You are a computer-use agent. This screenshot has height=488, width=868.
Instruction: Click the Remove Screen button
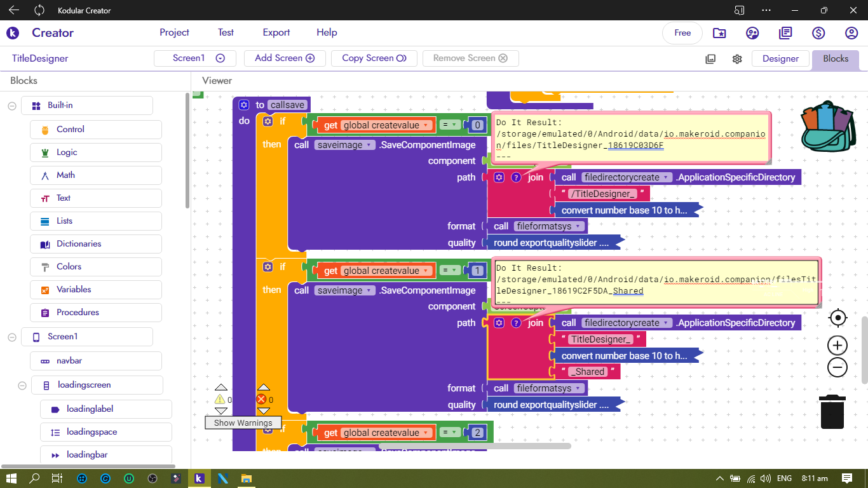click(x=470, y=58)
